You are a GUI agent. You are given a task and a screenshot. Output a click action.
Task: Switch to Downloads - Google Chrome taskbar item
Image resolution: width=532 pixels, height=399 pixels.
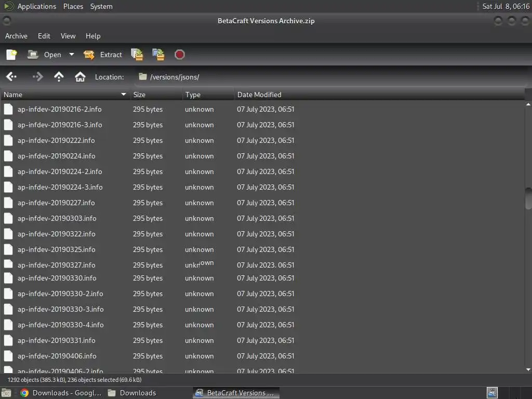[61, 393]
